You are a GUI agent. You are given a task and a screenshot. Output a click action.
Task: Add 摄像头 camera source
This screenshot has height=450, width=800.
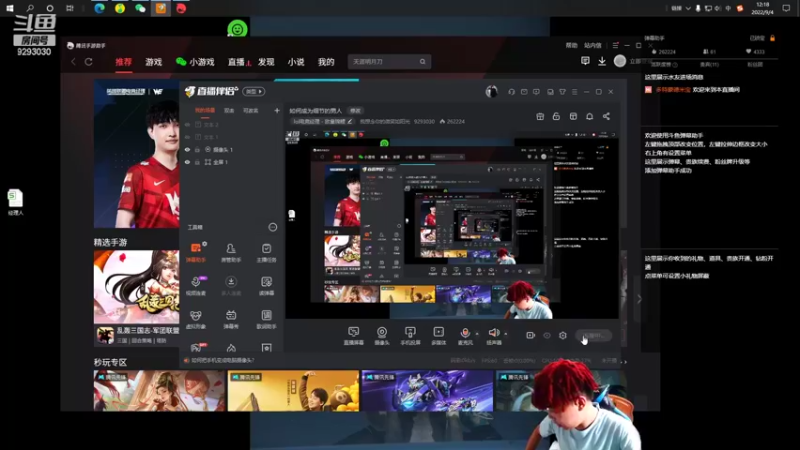382,336
